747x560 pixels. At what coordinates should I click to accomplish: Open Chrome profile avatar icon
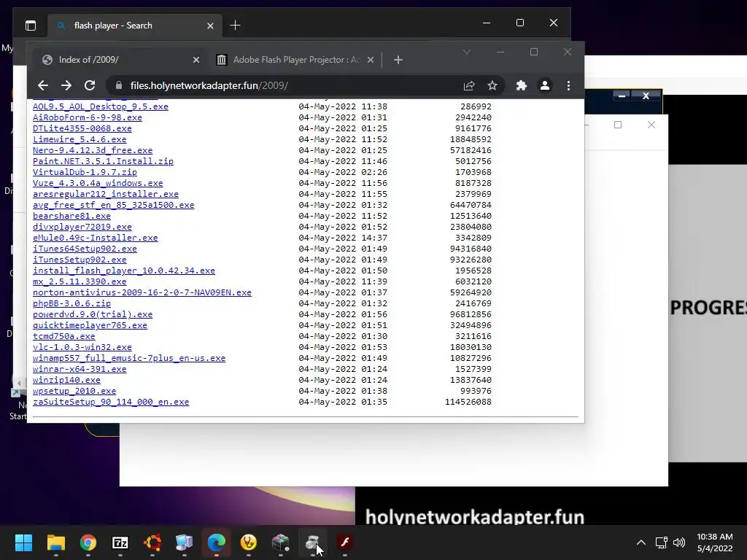(544, 86)
